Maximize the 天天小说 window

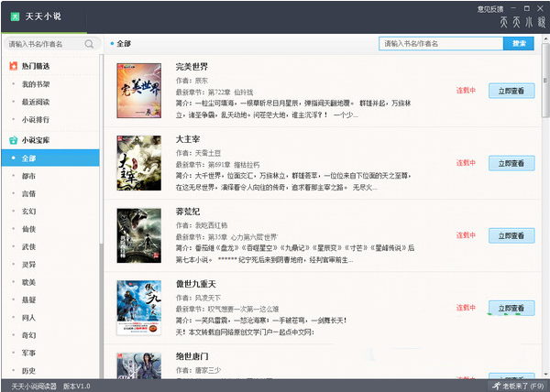(526, 8)
